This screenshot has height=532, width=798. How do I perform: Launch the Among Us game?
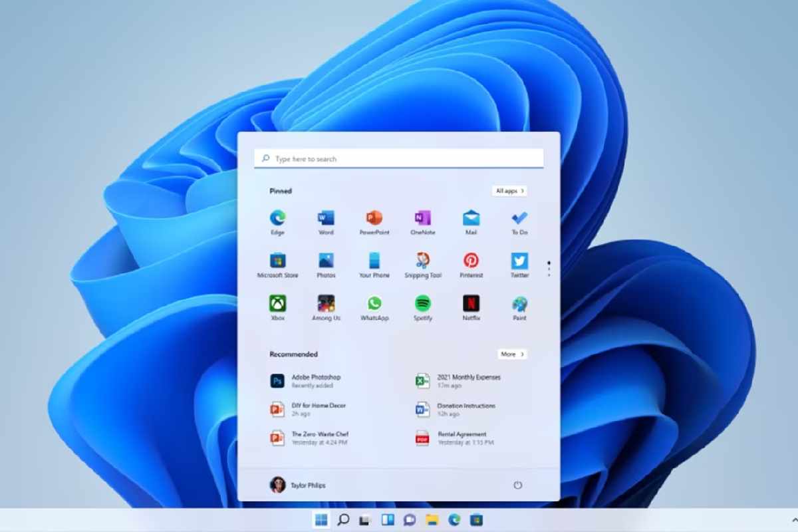pos(326,308)
